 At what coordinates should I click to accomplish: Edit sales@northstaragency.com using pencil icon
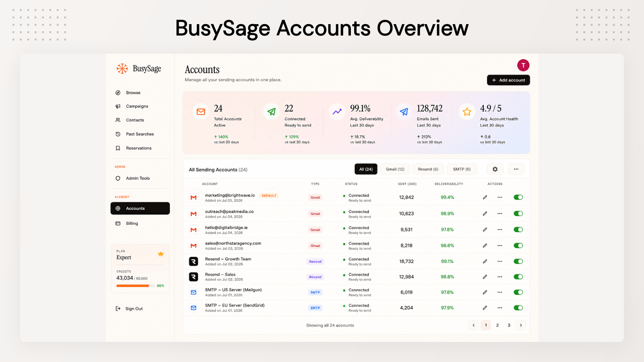click(x=485, y=246)
